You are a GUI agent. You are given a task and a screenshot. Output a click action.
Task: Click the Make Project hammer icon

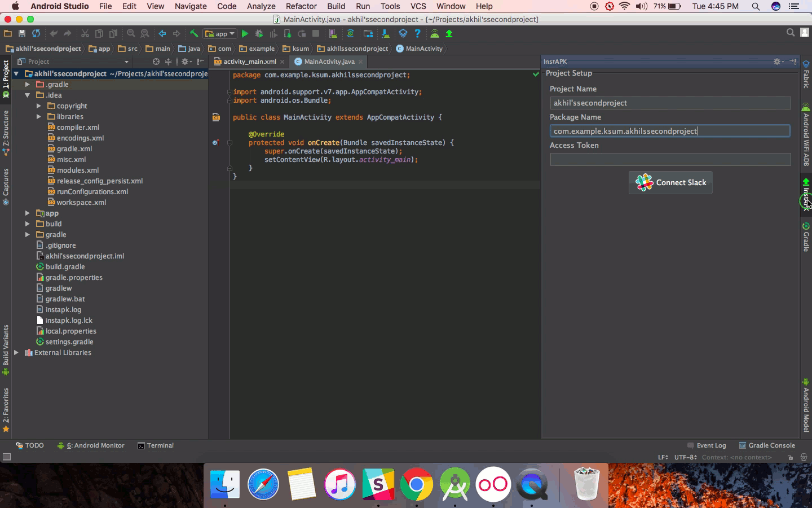194,34
